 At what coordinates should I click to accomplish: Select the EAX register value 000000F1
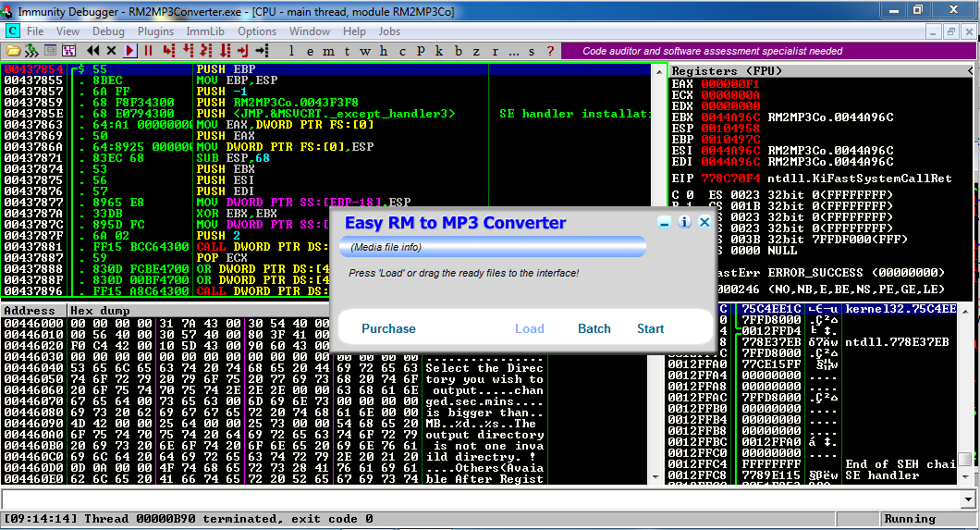[x=730, y=84]
